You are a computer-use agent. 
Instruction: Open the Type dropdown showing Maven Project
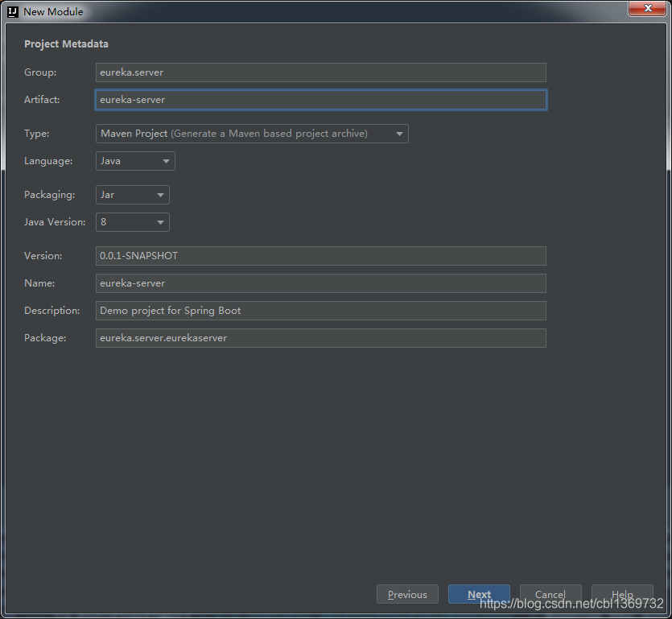pyautogui.click(x=251, y=134)
